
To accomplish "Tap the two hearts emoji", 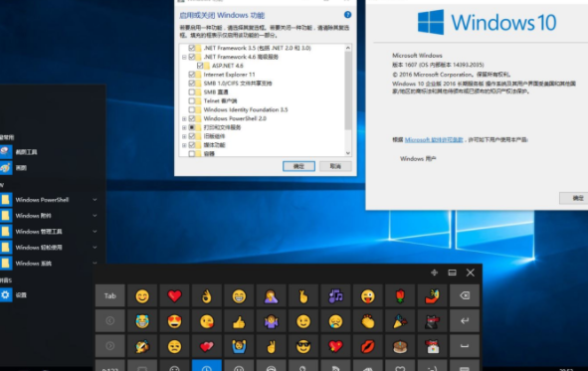I will pyautogui.click(x=207, y=346).
